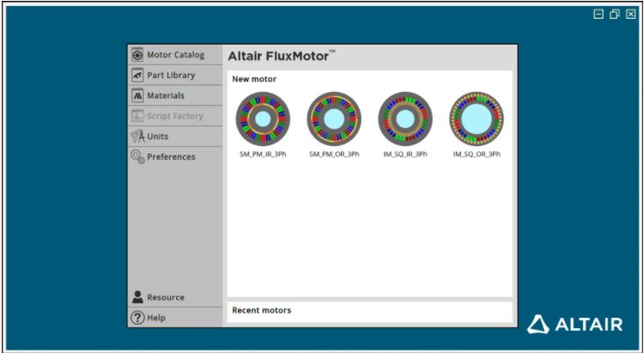Create new SM_PM_OR_3Ph motor from thumbnail
This screenshot has width=644, height=353.
[334, 119]
